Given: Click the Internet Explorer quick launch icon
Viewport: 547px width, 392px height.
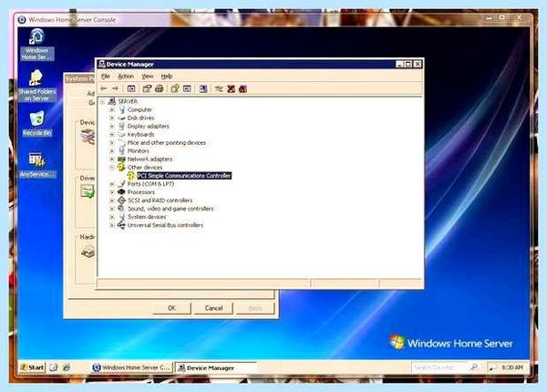Looking at the screenshot, I should tap(67, 367).
